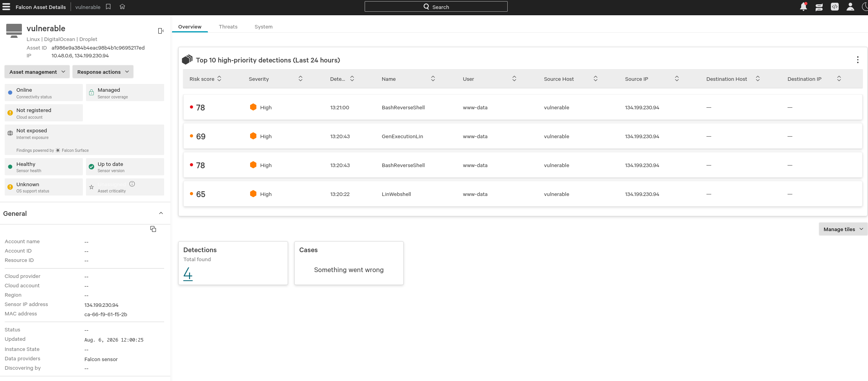Open the Not exposed internet exposure tile
This screenshot has width=868, height=381.
[84, 140]
